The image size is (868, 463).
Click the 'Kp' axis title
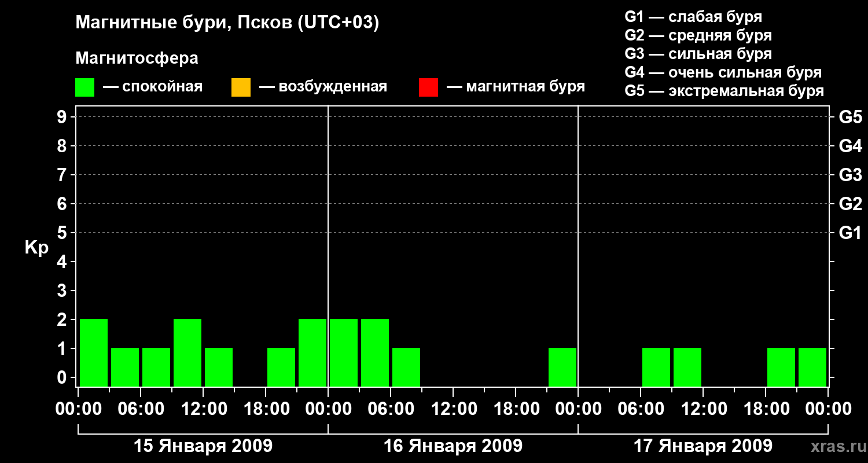(36, 247)
